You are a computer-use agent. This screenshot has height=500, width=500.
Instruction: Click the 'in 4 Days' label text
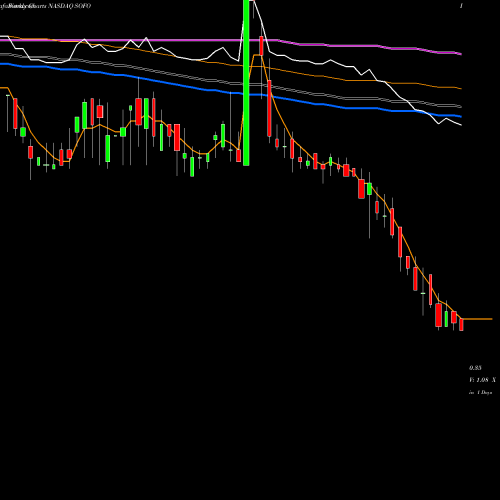480,393
